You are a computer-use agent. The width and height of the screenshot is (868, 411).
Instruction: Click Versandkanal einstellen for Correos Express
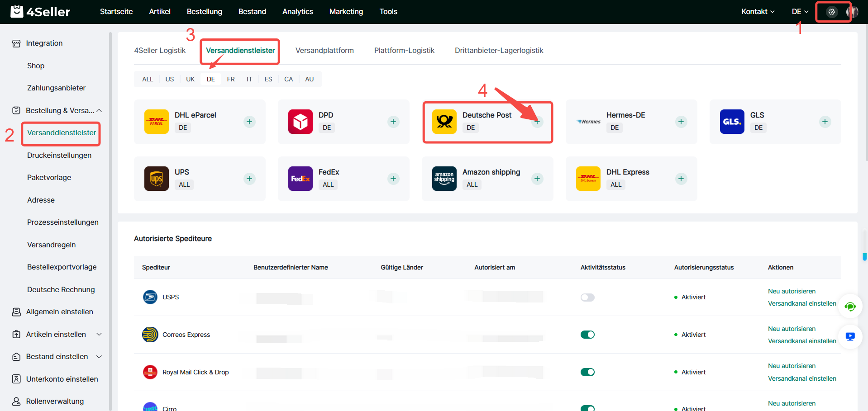pyautogui.click(x=801, y=341)
